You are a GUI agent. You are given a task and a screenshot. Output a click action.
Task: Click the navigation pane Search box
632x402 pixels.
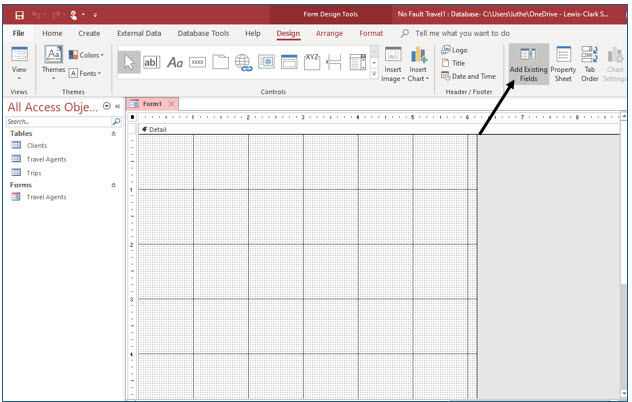(x=58, y=121)
